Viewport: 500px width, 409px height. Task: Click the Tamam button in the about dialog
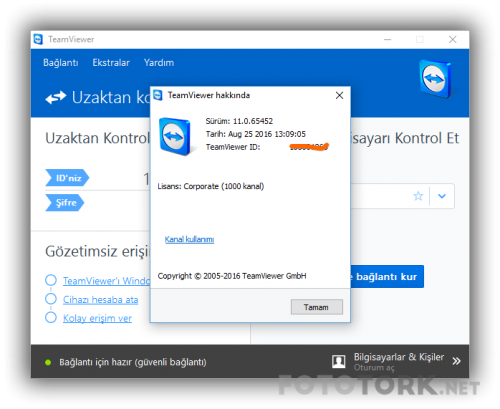[x=317, y=307]
